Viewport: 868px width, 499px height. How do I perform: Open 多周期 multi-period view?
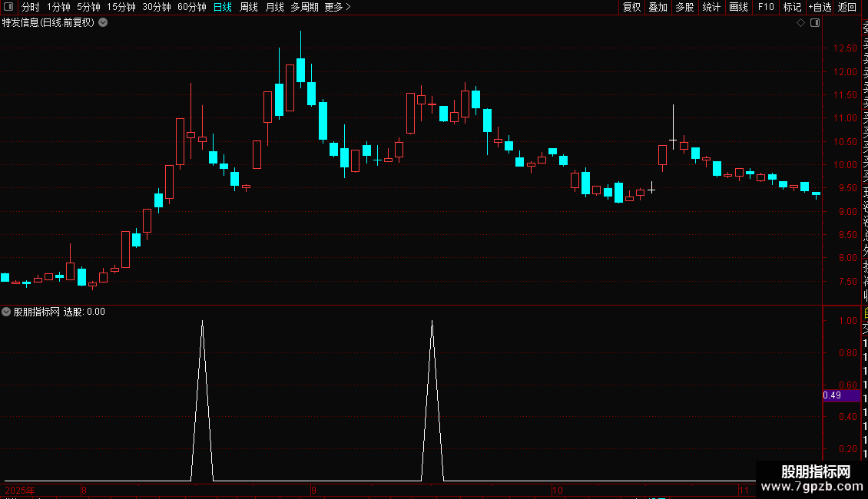click(304, 7)
